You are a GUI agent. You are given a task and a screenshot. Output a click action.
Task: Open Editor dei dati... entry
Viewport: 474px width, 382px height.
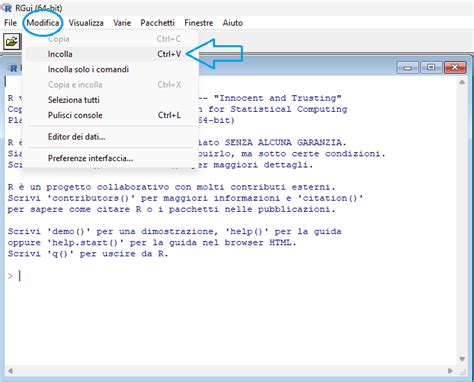[x=110, y=136]
